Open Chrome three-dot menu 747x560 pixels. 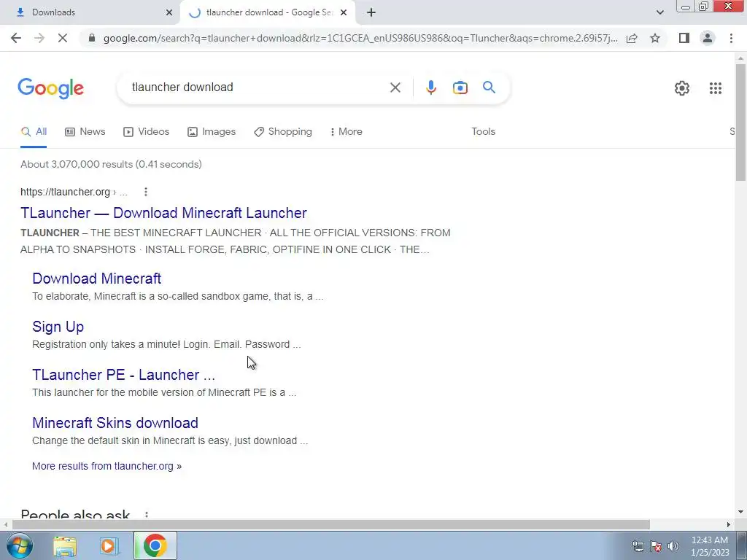click(x=731, y=38)
